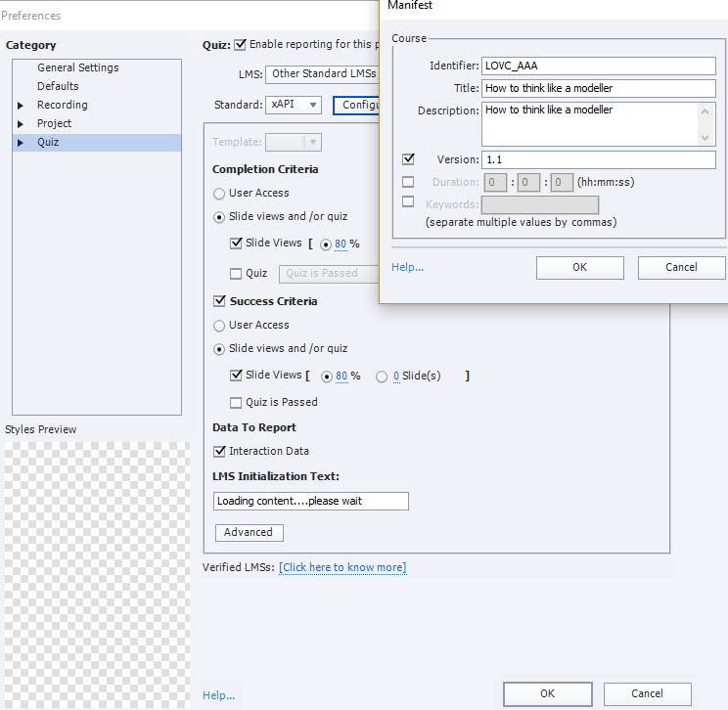Open the LMS selection dropdown
The width and height of the screenshot is (728, 710).
(x=323, y=73)
